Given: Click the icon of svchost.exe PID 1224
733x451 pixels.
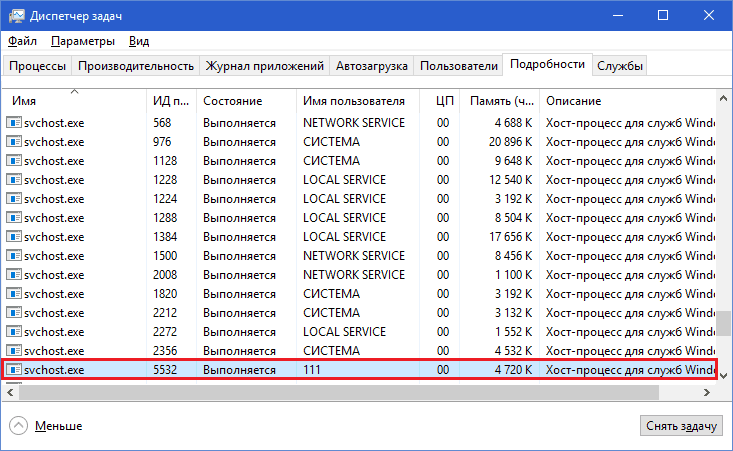Looking at the screenshot, I should 14,199.
